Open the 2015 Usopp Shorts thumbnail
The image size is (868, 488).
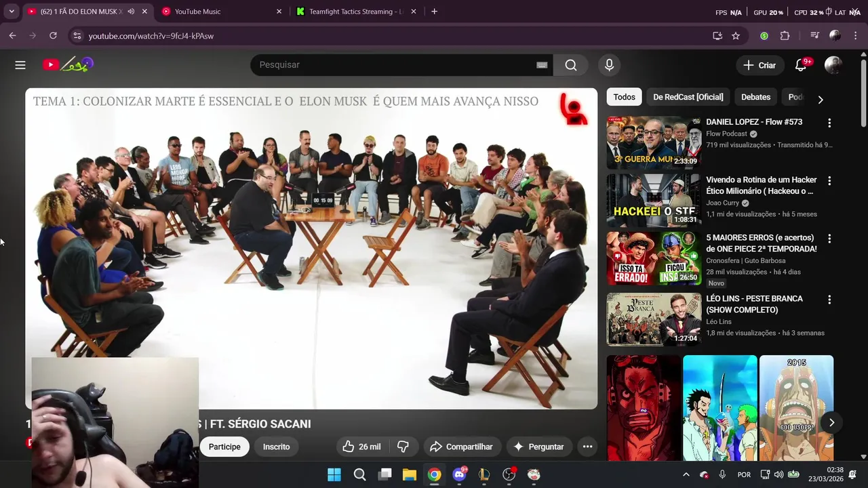(796, 408)
